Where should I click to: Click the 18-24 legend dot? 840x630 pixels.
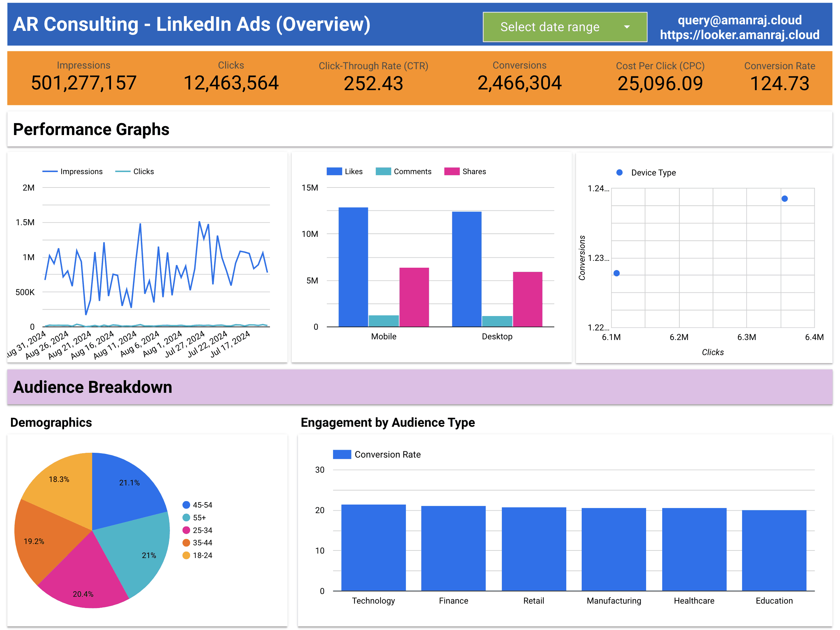point(186,555)
